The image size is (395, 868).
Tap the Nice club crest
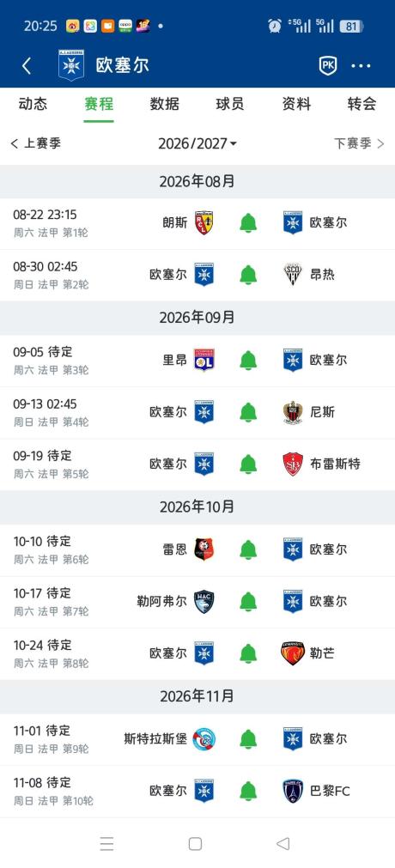[293, 412]
